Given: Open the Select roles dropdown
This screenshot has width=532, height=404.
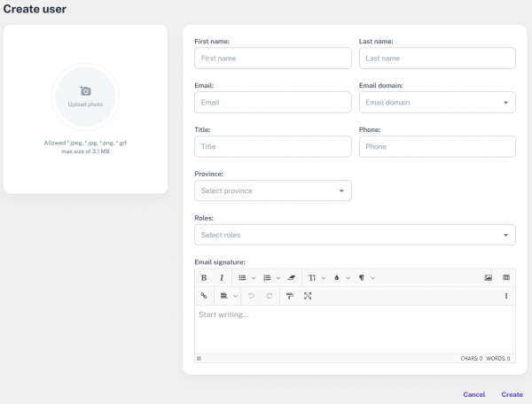Looking at the screenshot, I should pyautogui.click(x=355, y=235).
